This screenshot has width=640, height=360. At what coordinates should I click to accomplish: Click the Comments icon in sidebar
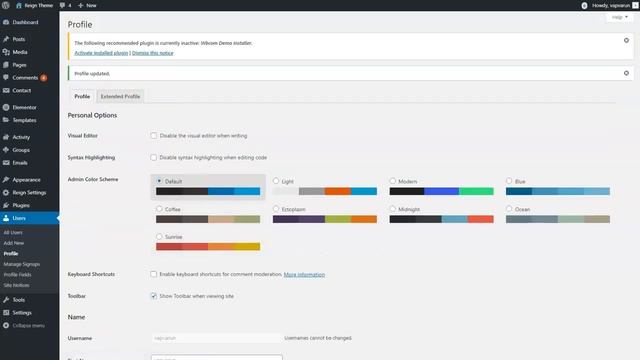(6, 77)
